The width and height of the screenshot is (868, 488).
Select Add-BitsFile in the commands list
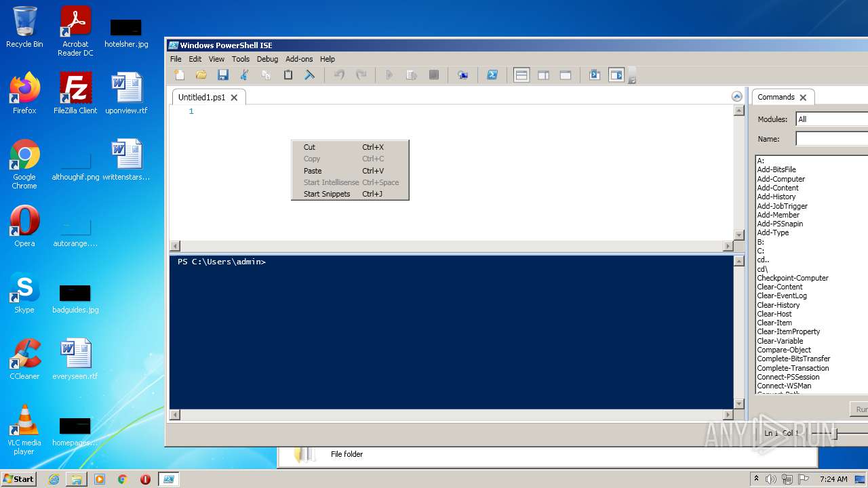[x=776, y=169]
